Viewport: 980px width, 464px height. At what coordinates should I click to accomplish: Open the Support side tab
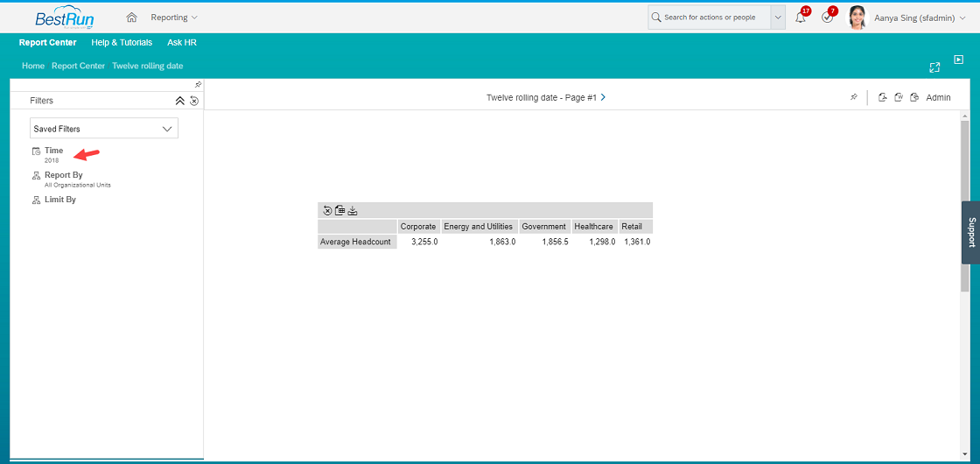(x=970, y=233)
